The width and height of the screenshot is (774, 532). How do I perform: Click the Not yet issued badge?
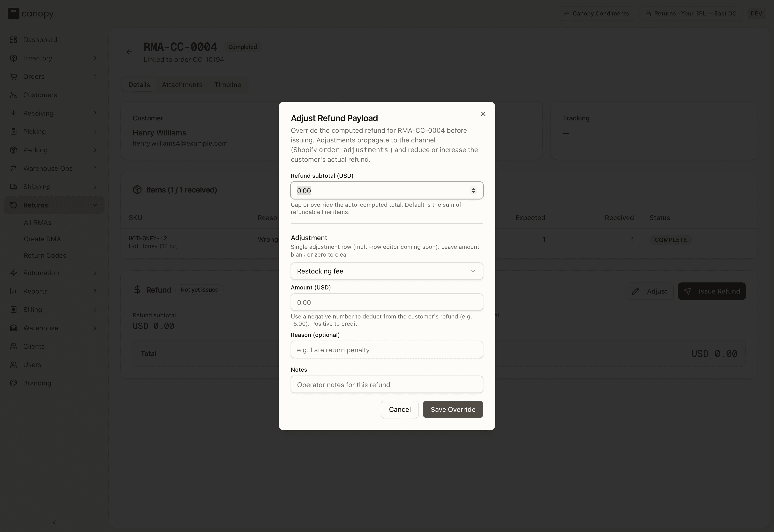coord(199,290)
